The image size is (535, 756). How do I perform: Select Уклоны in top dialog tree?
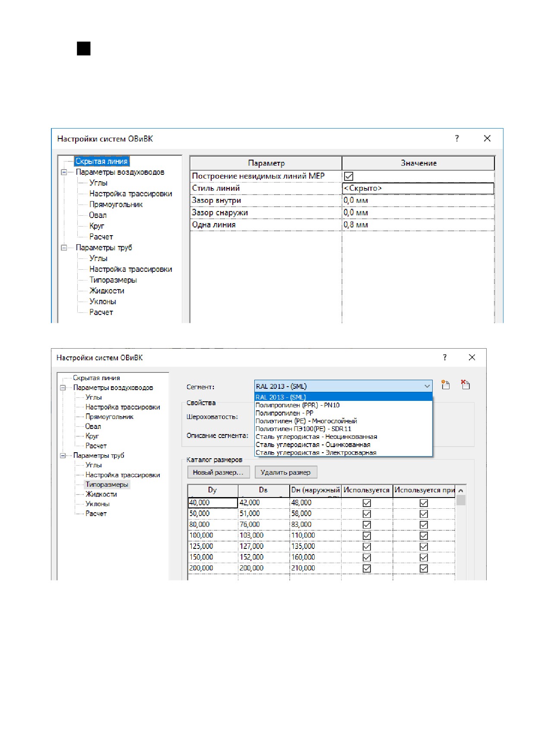coord(103,302)
